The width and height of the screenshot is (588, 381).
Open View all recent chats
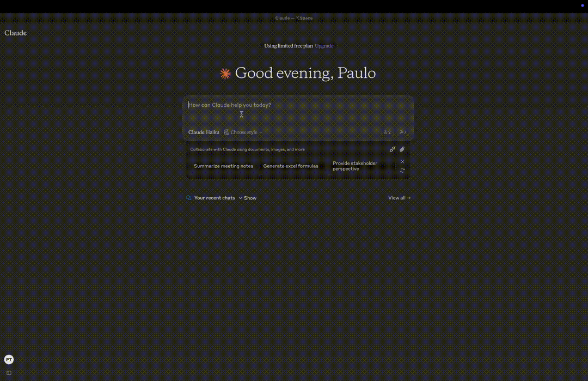[399, 198]
